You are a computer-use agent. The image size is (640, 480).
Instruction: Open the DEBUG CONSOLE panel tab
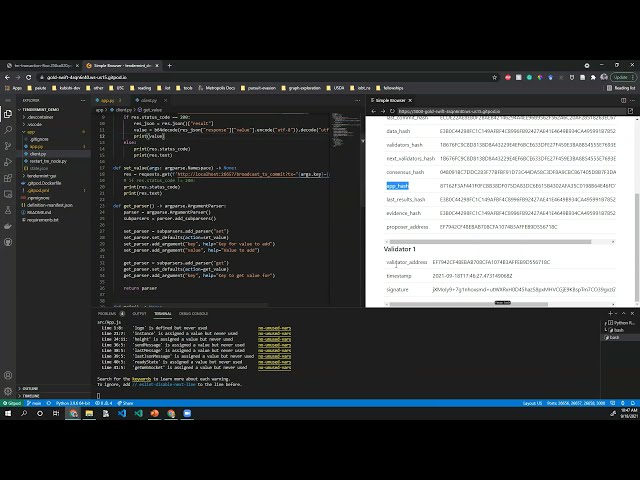pyautogui.click(x=193, y=313)
